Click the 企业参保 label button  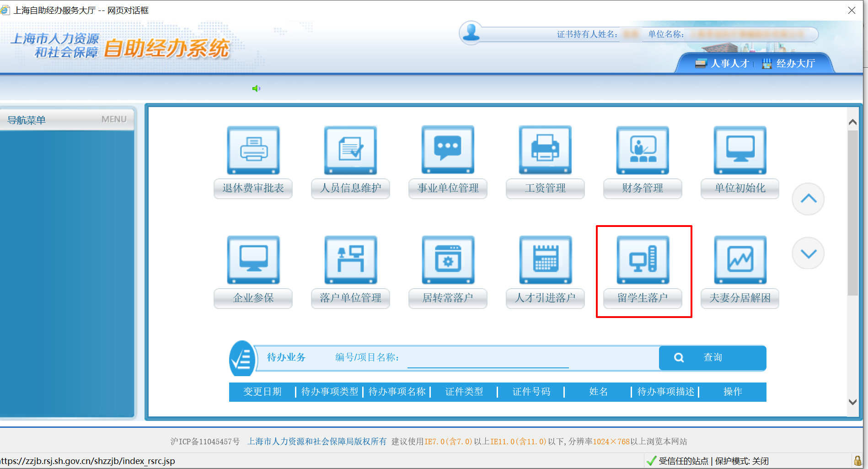(253, 298)
